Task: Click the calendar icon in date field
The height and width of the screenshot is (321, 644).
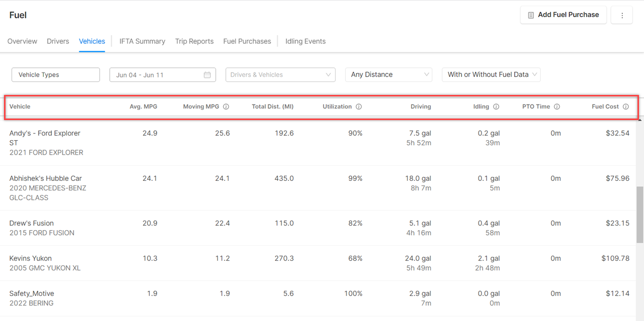Action: pos(207,75)
